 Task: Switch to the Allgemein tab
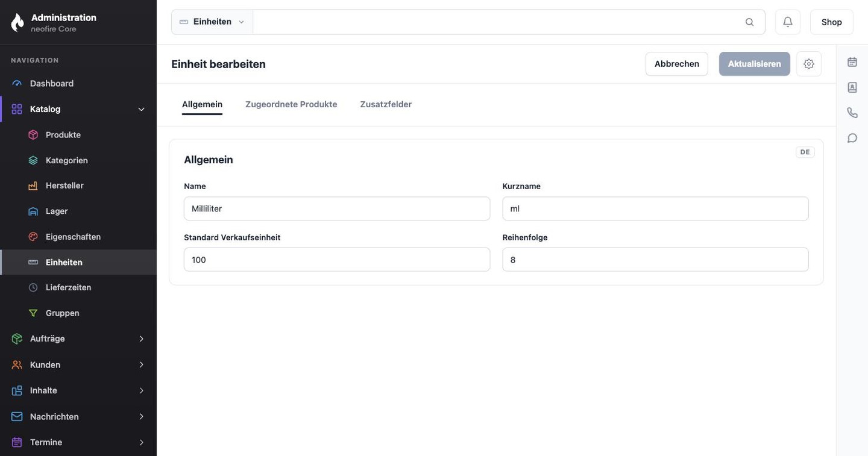pyautogui.click(x=202, y=104)
